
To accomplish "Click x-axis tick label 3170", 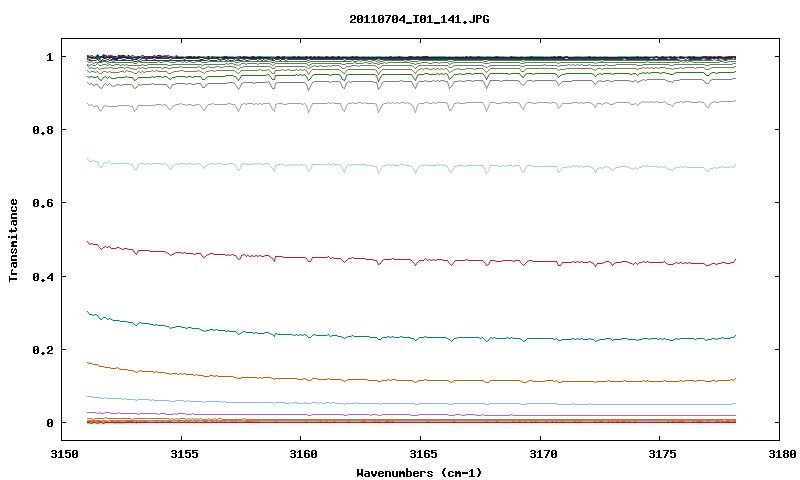I will pos(541,454).
